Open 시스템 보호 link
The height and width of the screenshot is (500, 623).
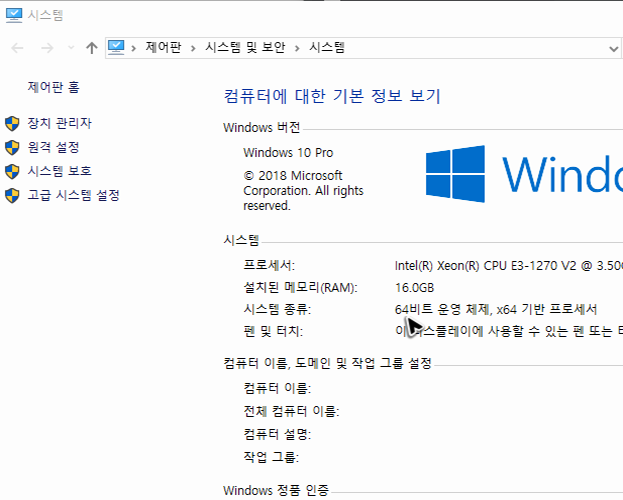click(x=60, y=171)
